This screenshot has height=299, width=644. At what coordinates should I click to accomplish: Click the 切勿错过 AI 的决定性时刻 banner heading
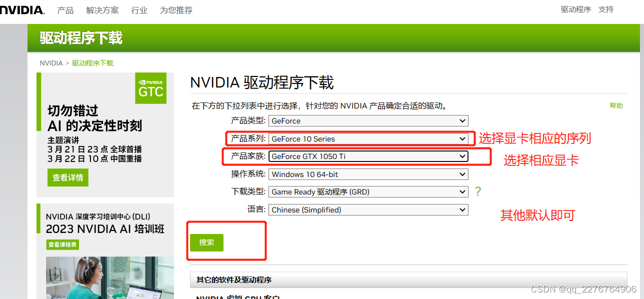pos(94,118)
